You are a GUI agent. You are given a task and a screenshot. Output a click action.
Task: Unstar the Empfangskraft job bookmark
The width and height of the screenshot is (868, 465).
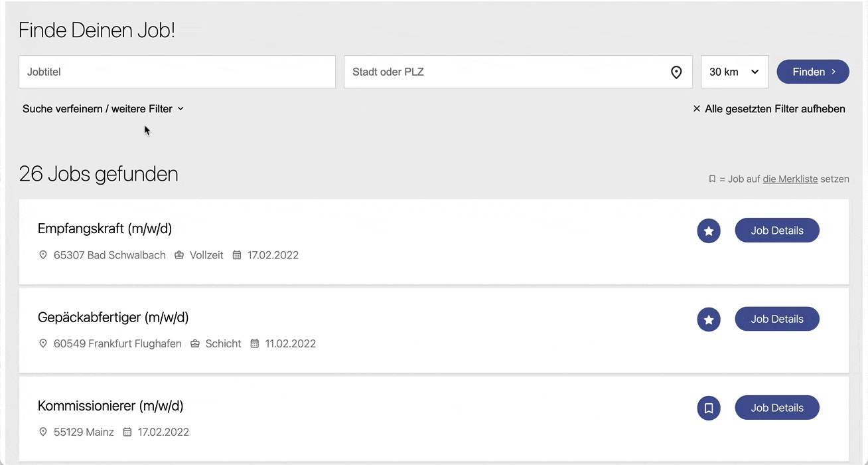coord(709,231)
